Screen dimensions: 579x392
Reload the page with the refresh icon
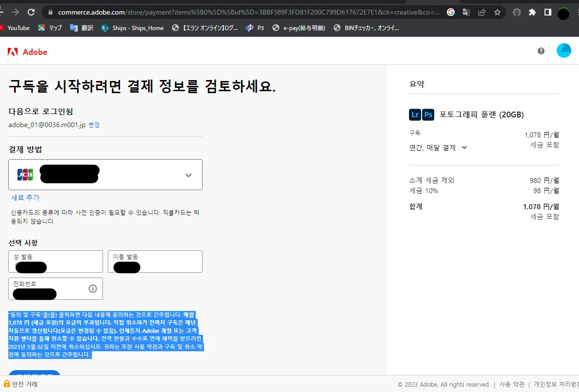click(x=32, y=12)
